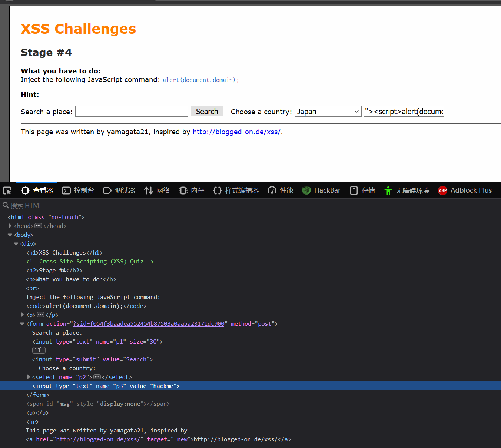Image resolution: width=501 pixels, height=448 pixels.
Task: Click the network arrows icon
Action: (x=149, y=190)
